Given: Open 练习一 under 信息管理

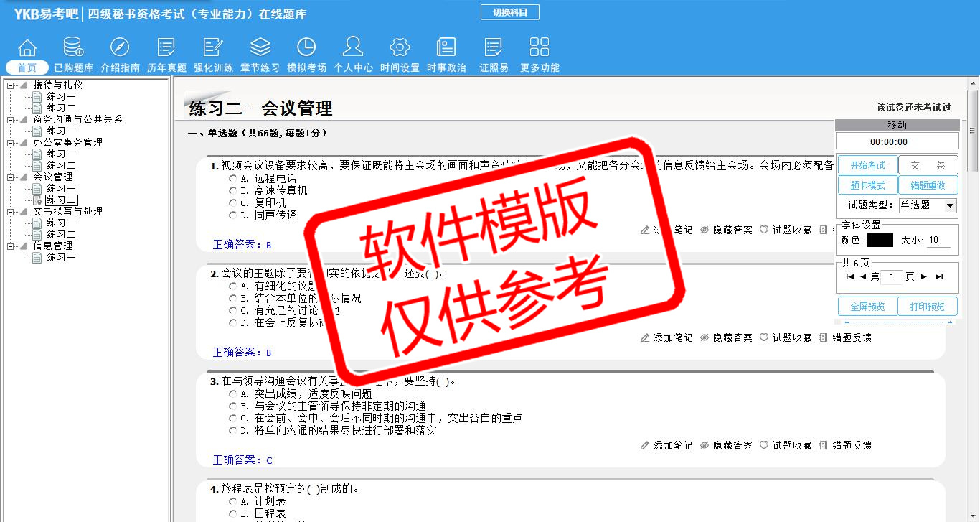Looking at the screenshot, I should click(61, 257).
